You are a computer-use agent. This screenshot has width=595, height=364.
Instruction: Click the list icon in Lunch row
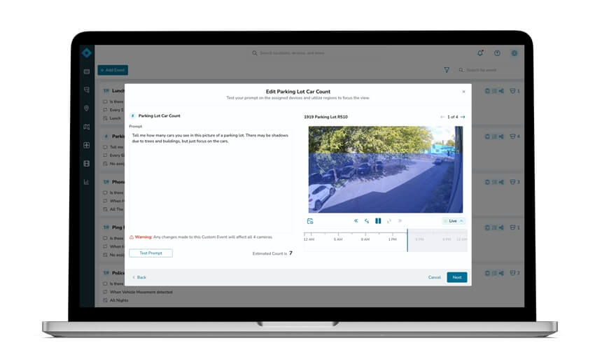[494, 91]
